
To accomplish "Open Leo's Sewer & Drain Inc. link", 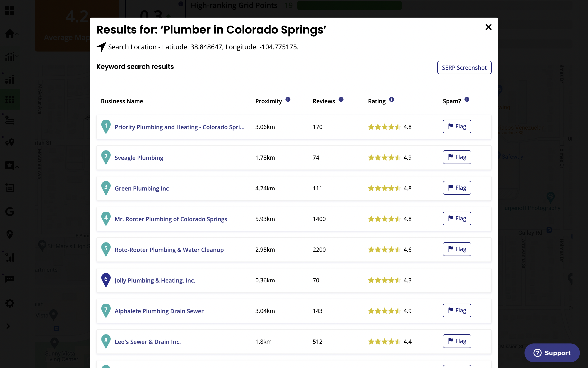I will click(x=147, y=342).
